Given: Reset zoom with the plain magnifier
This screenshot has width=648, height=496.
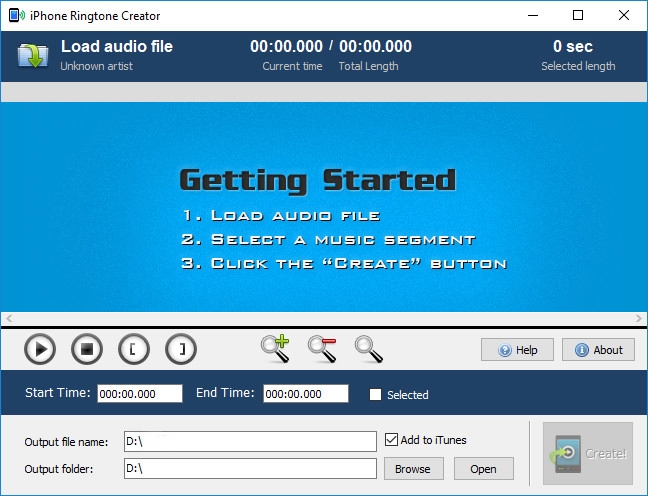Looking at the screenshot, I should [x=369, y=349].
